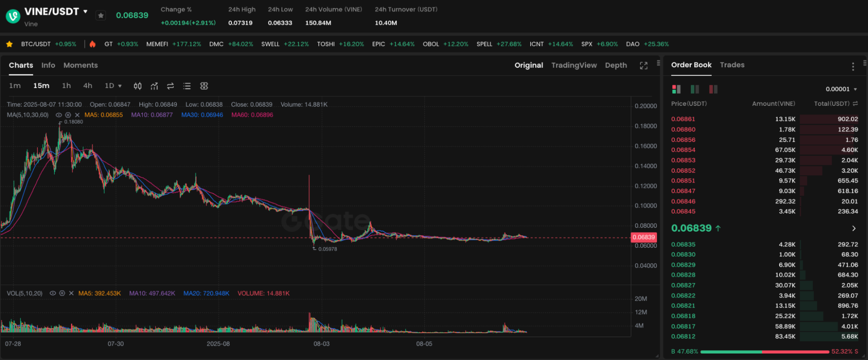
Task: Select the Order Book tab
Action: click(x=691, y=65)
